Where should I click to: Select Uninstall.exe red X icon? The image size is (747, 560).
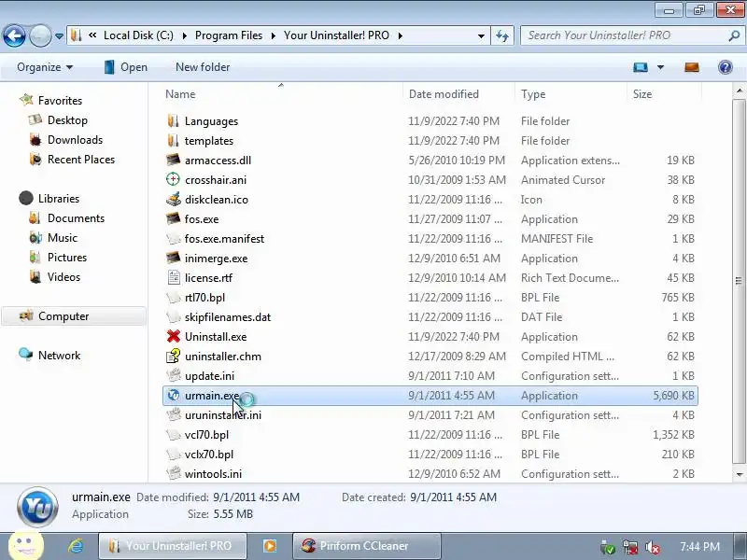(173, 336)
